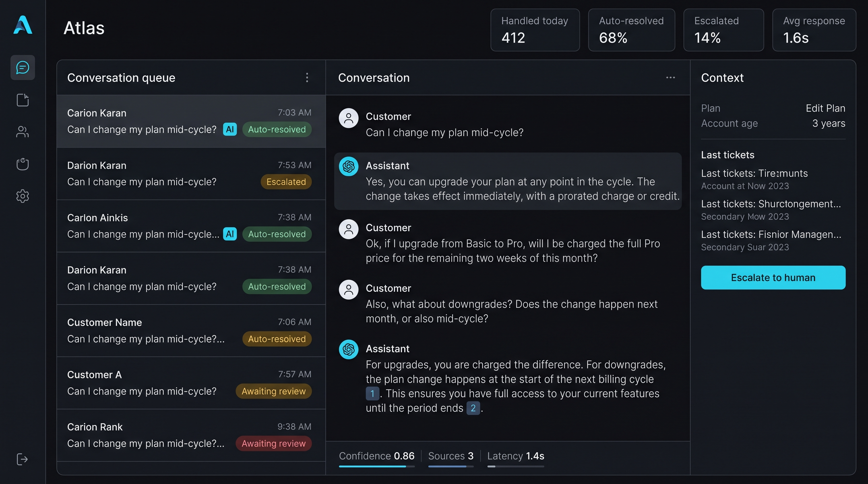The image size is (868, 484).
Task: Open citation source 2 in assistant reply
Action: (473, 408)
